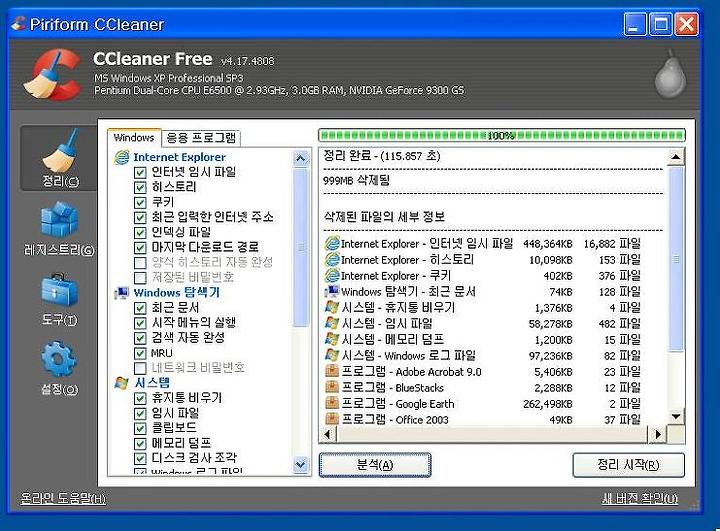Click the box icon beside Google Earth result
720x531 pixels.
pos(332,403)
